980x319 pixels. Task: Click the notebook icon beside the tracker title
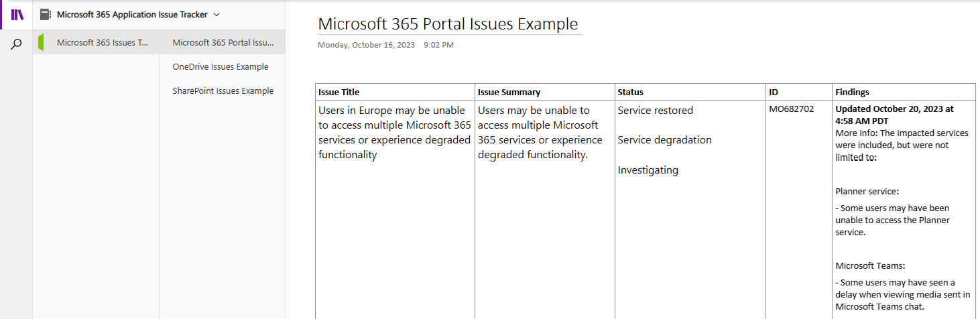pos(46,14)
